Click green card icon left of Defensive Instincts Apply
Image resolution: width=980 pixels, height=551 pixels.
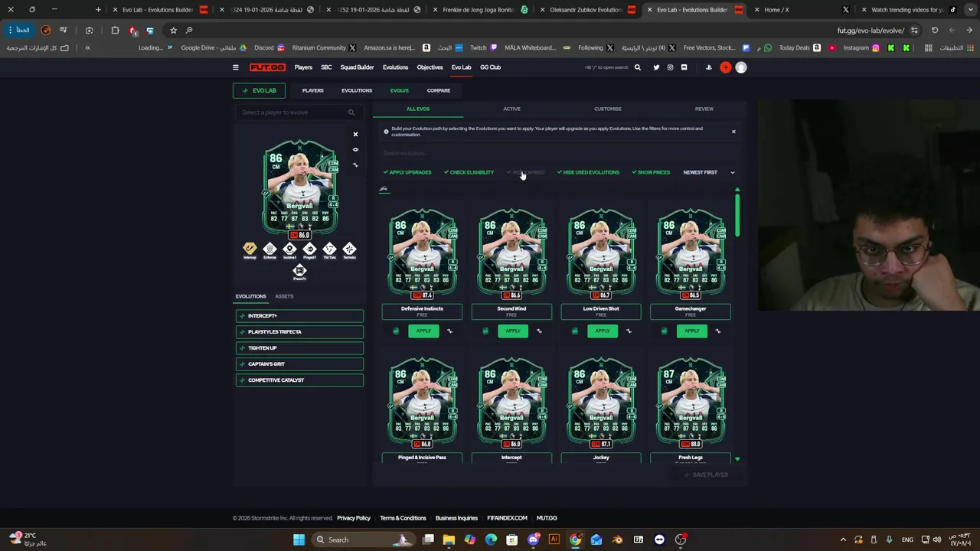pos(396,331)
